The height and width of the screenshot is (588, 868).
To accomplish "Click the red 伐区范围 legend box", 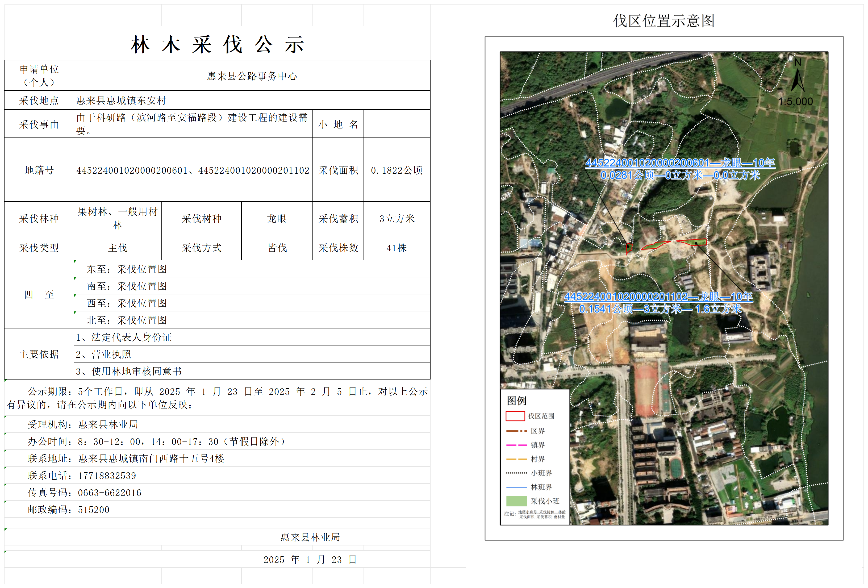I will tap(515, 416).
